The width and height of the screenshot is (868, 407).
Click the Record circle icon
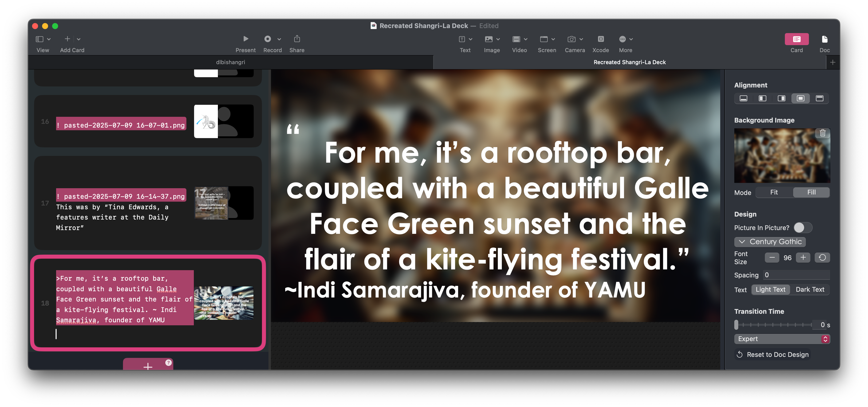point(267,39)
